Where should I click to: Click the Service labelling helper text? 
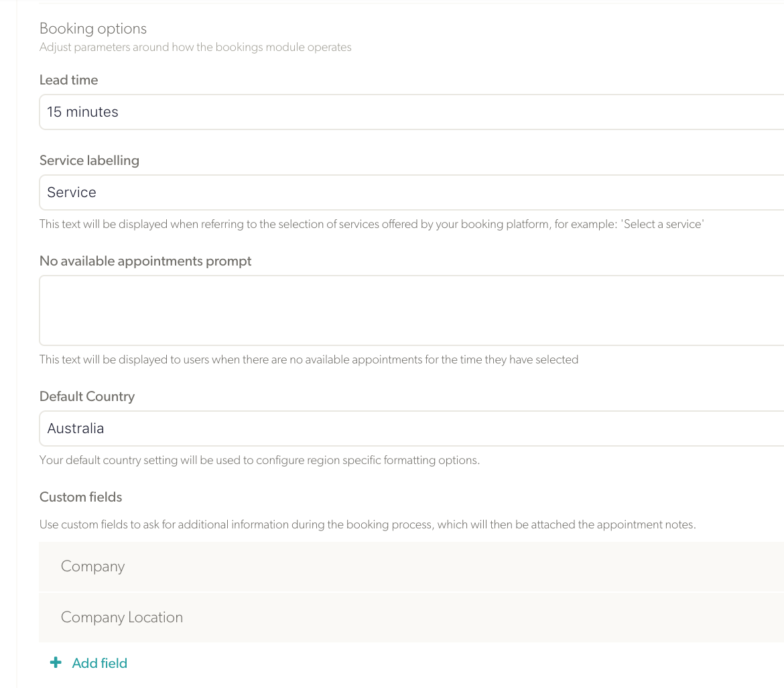(x=371, y=224)
